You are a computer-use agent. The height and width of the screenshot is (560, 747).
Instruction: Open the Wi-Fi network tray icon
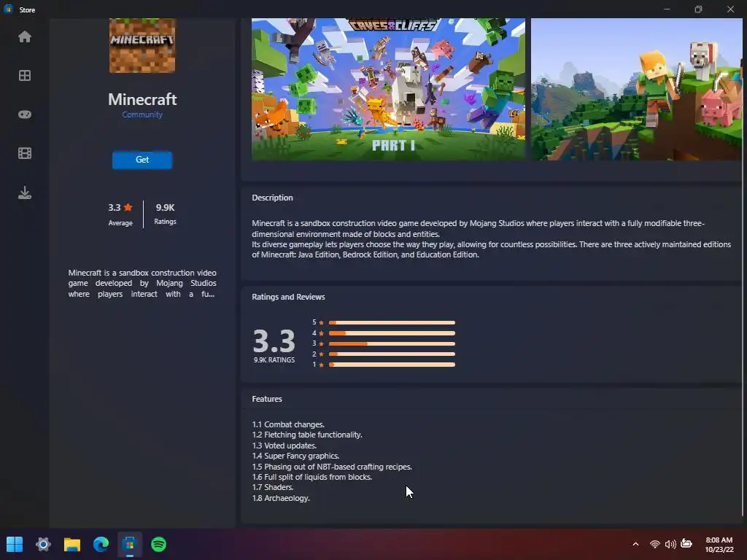[655, 544]
